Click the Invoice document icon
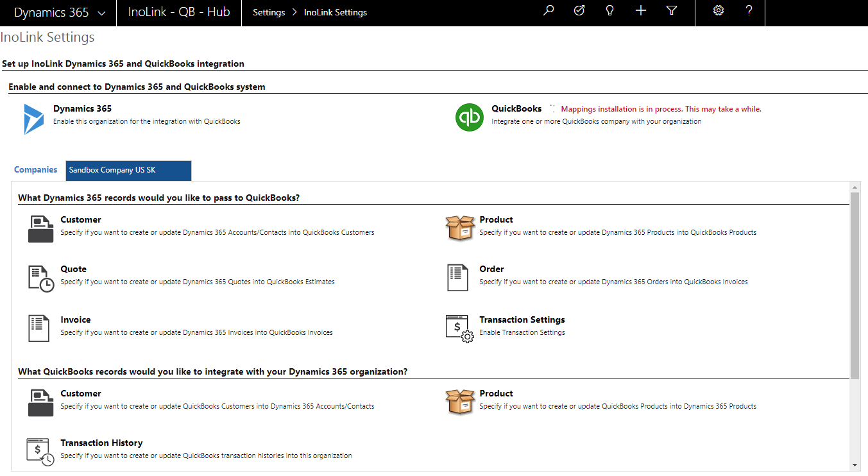Viewport: 868px width, 476px height. coord(39,328)
